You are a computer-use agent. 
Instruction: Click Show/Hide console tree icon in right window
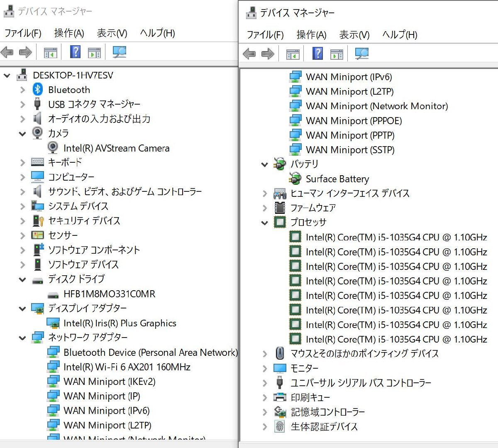pos(293,54)
